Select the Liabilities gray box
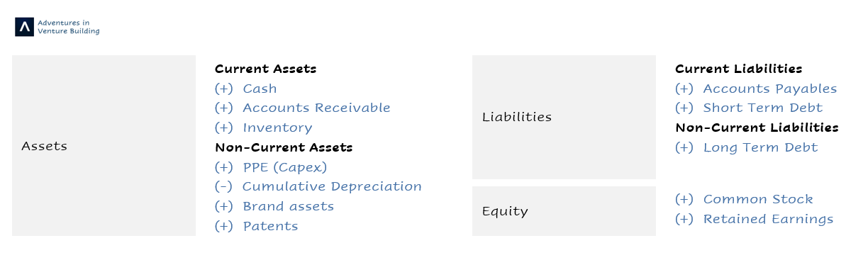The height and width of the screenshot is (260, 868). pyautogui.click(x=564, y=117)
